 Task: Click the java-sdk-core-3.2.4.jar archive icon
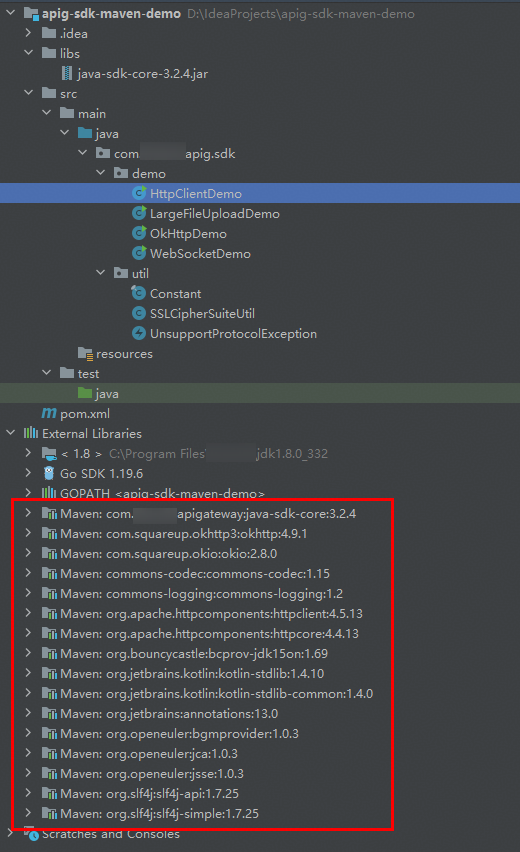tap(67, 73)
